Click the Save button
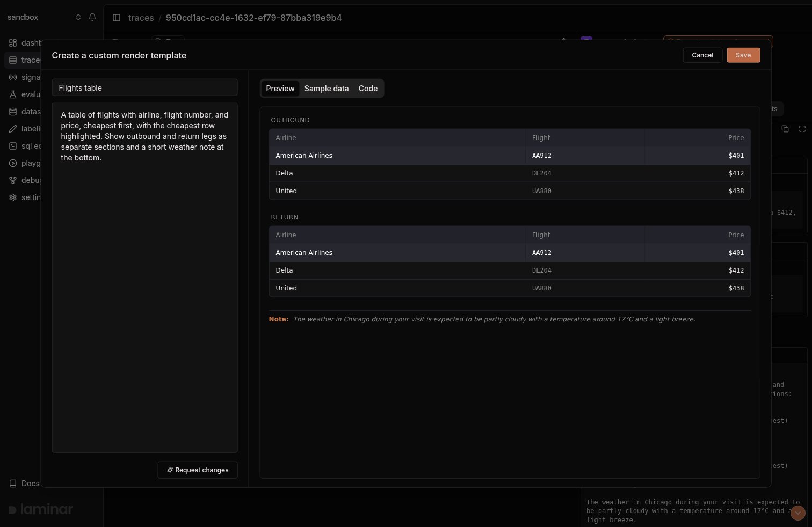Viewport: 812px width, 527px height. (743, 55)
